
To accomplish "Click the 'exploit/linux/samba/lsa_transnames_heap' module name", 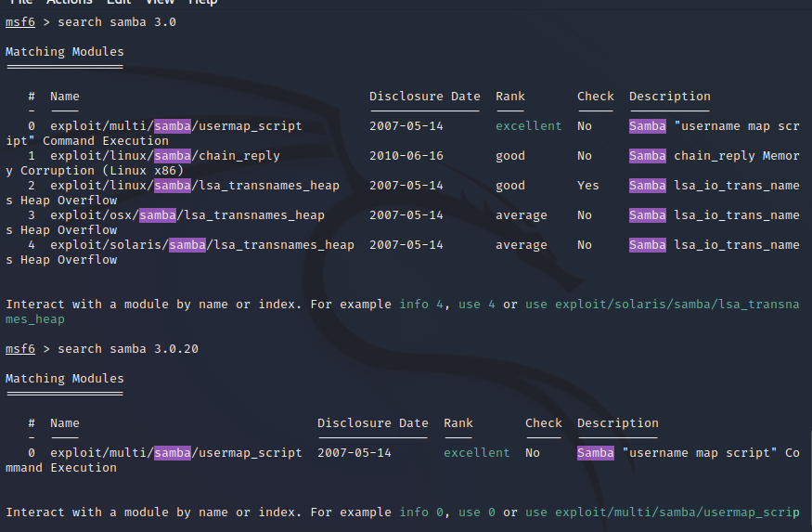I will click(x=195, y=186).
